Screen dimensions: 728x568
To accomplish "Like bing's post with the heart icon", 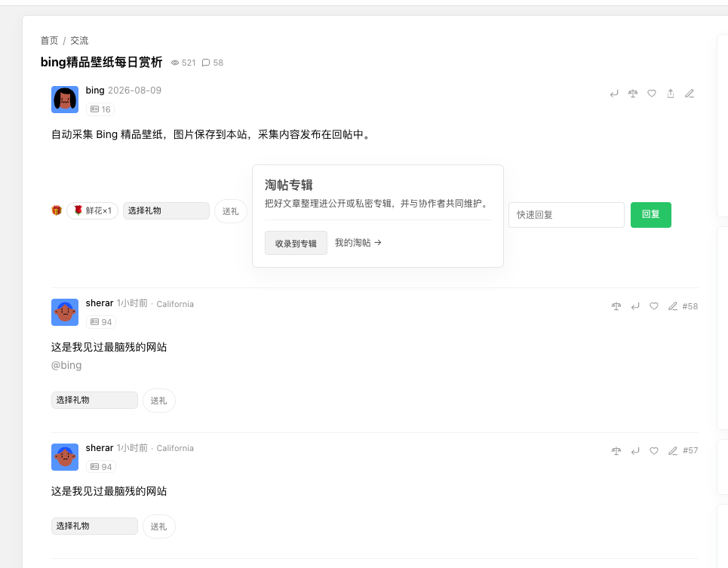I will pos(652,94).
